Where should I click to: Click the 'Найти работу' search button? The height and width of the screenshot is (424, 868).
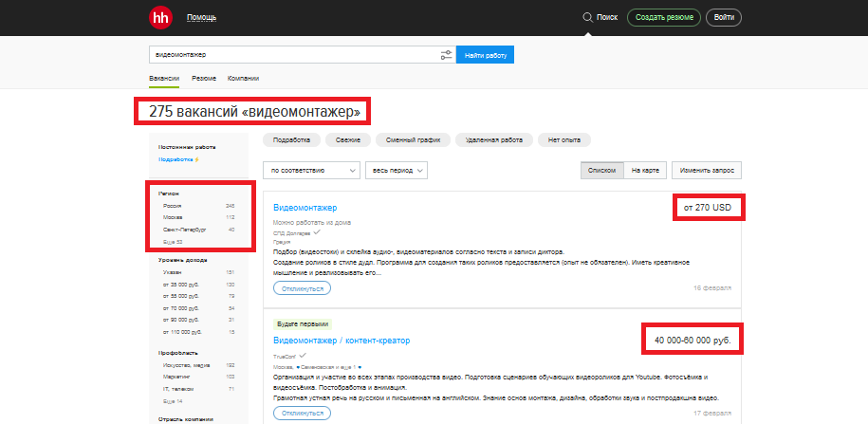coord(485,55)
